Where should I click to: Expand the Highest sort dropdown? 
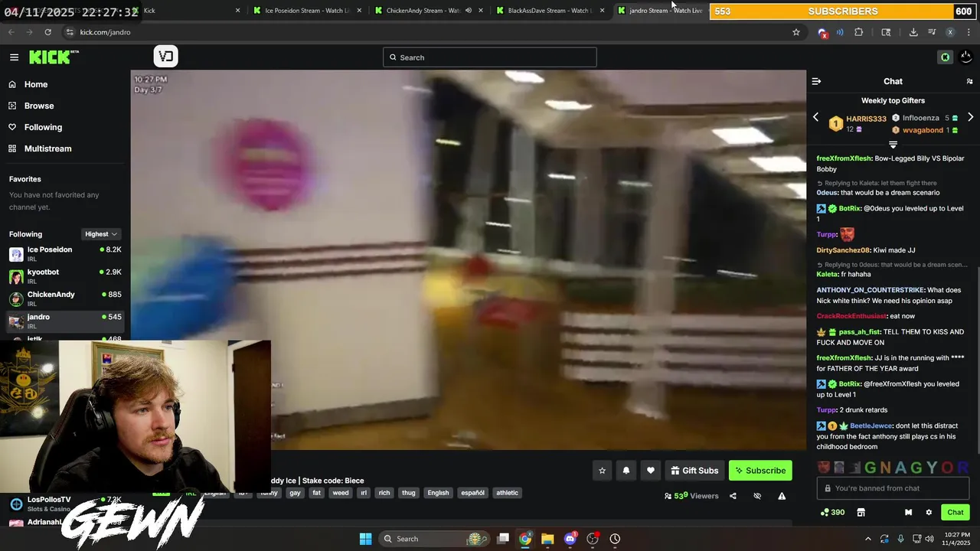[101, 234]
